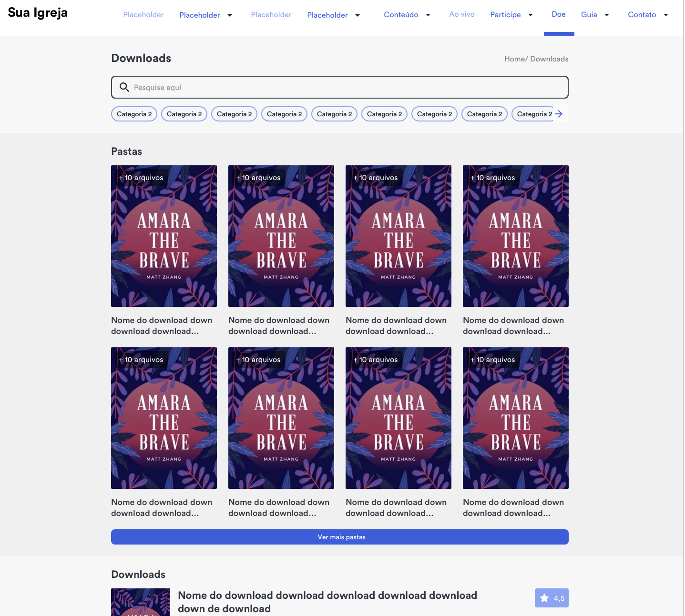Click the first Placeholder menu item
This screenshot has height=616, width=685.
pyautogui.click(x=143, y=15)
